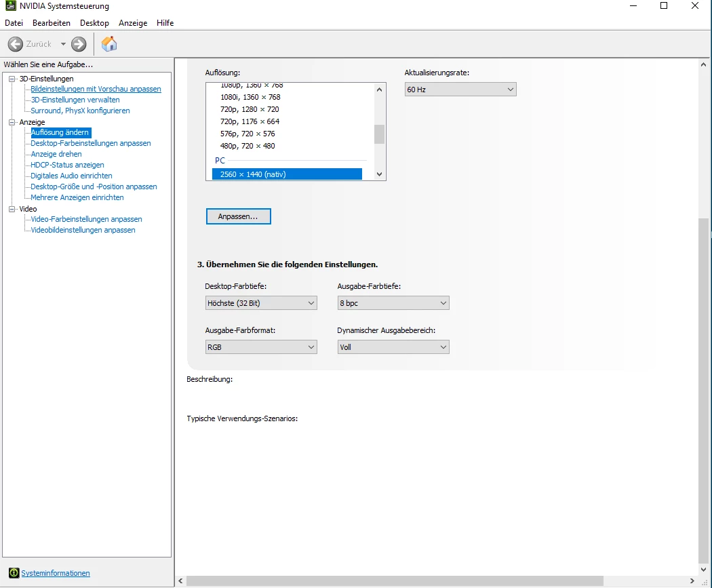Screen dimensions: 712x588
Task: Open Bildeinstellungen mit Vorschau anpassen
Action: (96, 89)
